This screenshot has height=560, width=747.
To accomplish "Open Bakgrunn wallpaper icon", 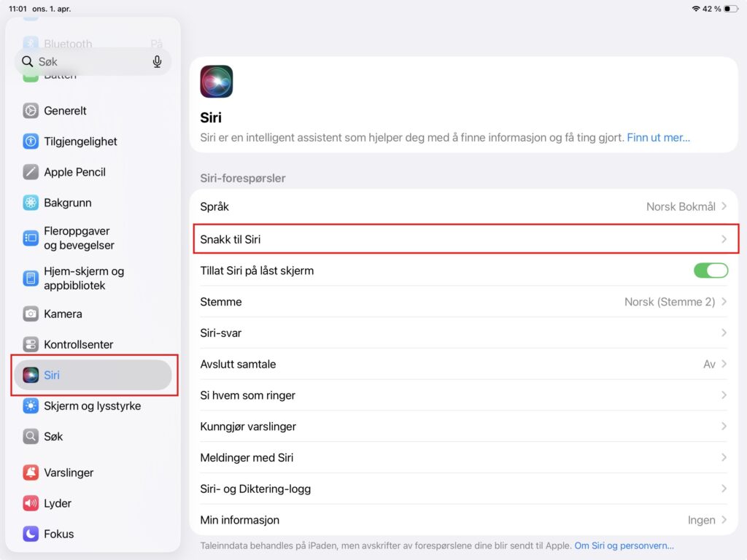I will [x=31, y=203].
